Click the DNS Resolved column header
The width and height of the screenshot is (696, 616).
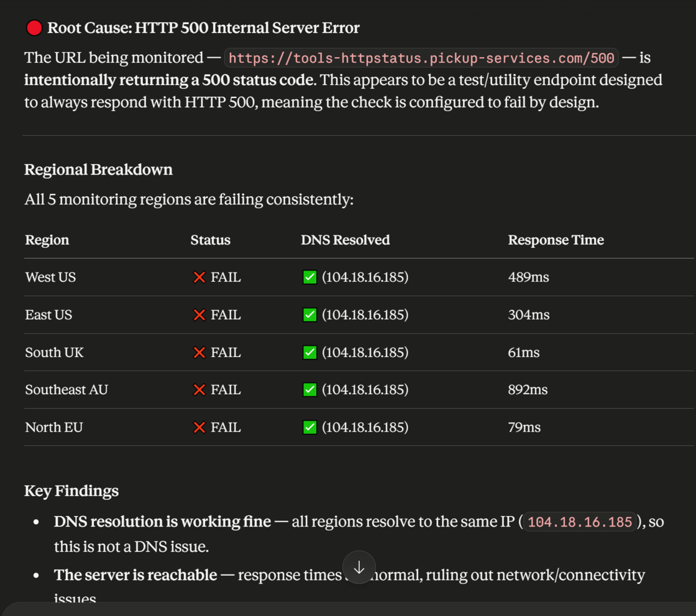click(x=346, y=240)
